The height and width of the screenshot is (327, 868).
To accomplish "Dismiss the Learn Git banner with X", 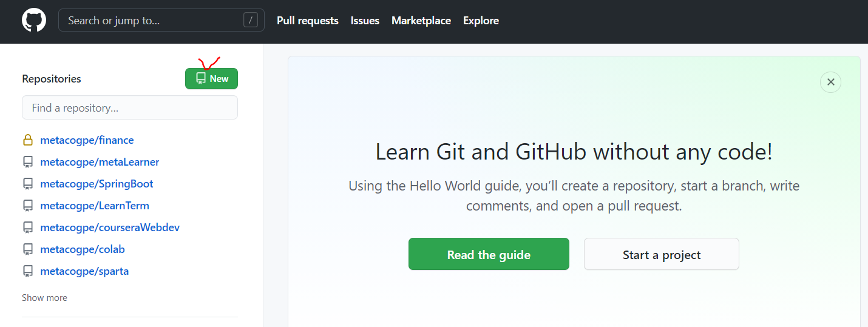I will coord(830,82).
